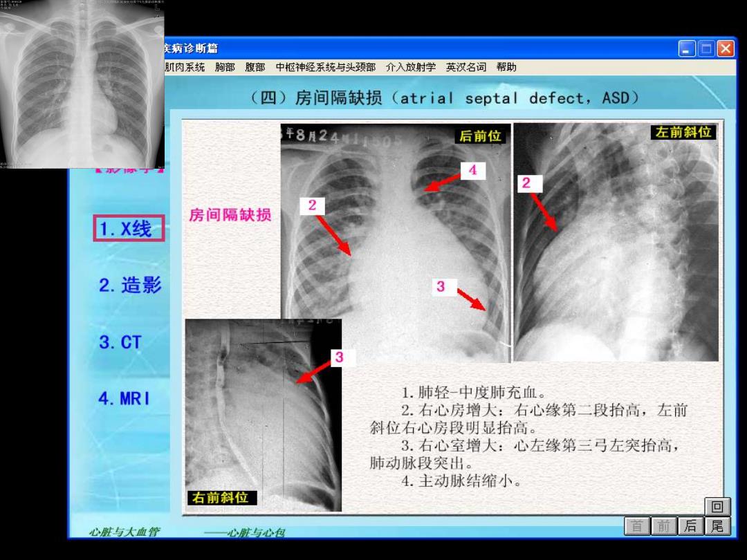Open the 帮助 menu
Image resolution: width=747 pixels, height=560 pixels.
[506, 67]
